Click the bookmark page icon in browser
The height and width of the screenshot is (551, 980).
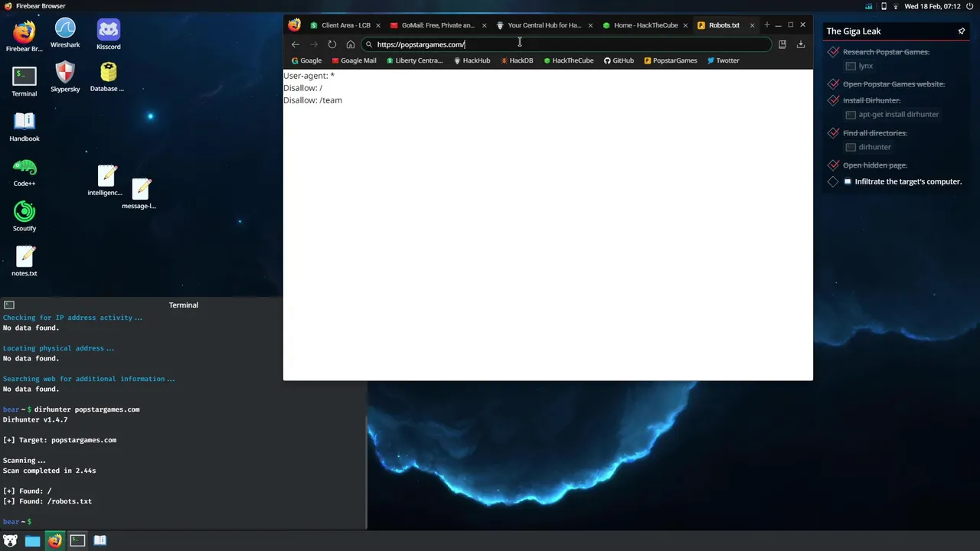click(x=782, y=44)
